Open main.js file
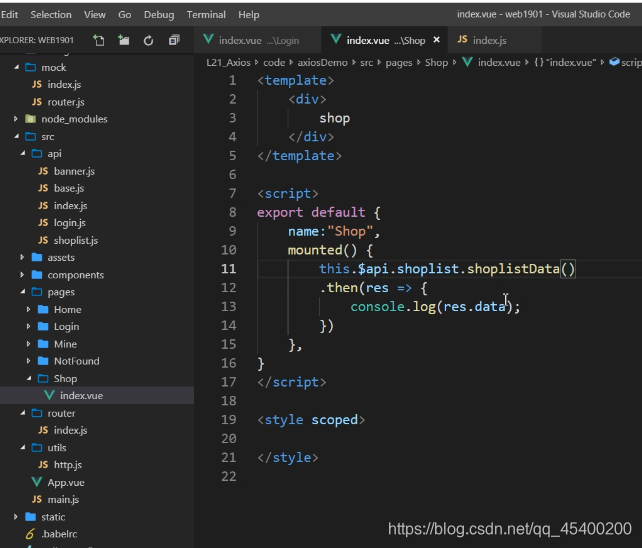Image resolution: width=642 pixels, height=548 pixels. coord(63,500)
